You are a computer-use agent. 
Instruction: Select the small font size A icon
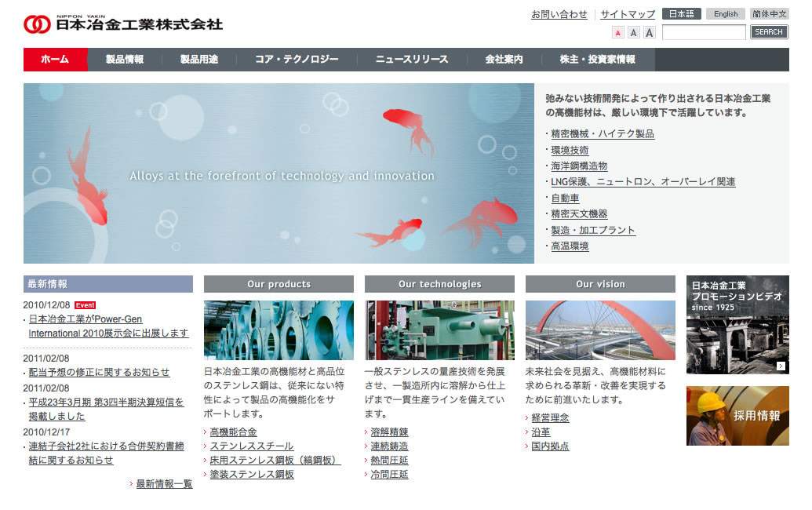pyautogui.click(x=617, y=33)
